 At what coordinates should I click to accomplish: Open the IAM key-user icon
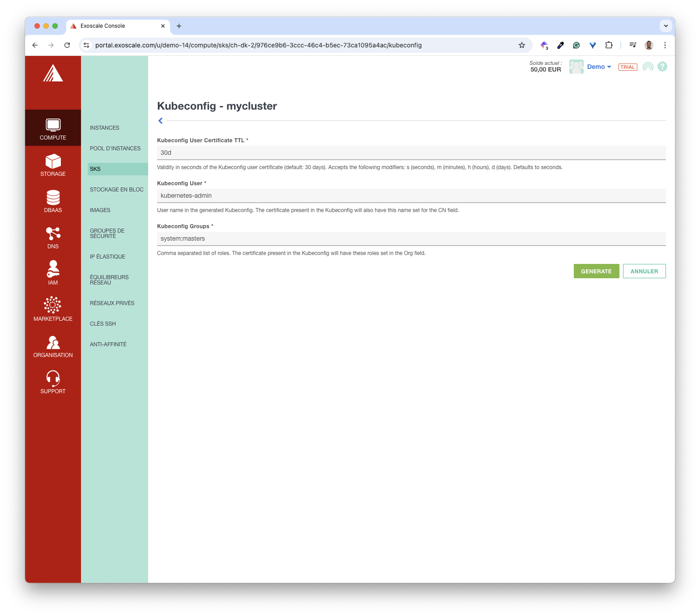click(x=53, y=270)
